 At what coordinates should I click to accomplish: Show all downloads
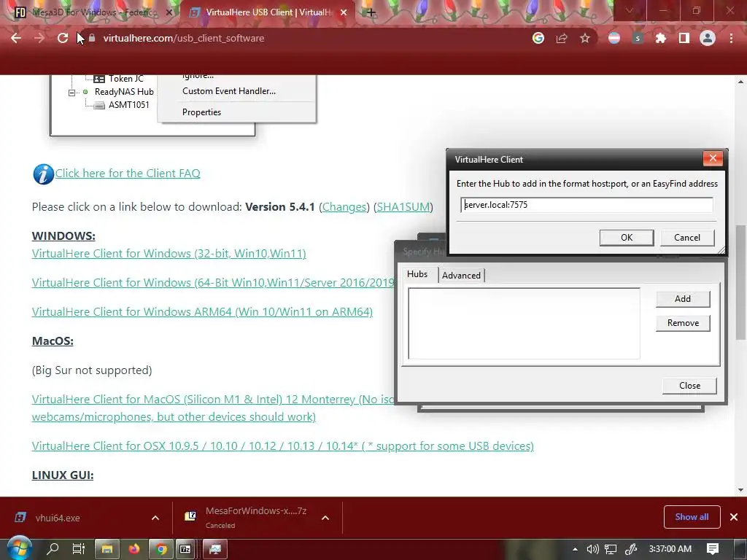(692, 517)
